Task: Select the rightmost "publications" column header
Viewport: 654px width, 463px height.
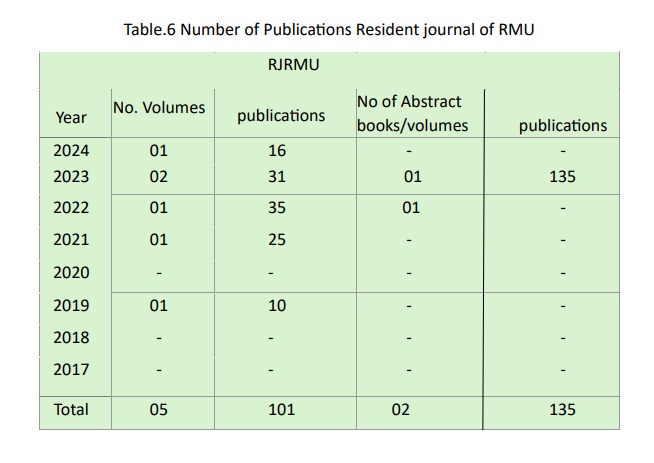Action: pos(563,125)
